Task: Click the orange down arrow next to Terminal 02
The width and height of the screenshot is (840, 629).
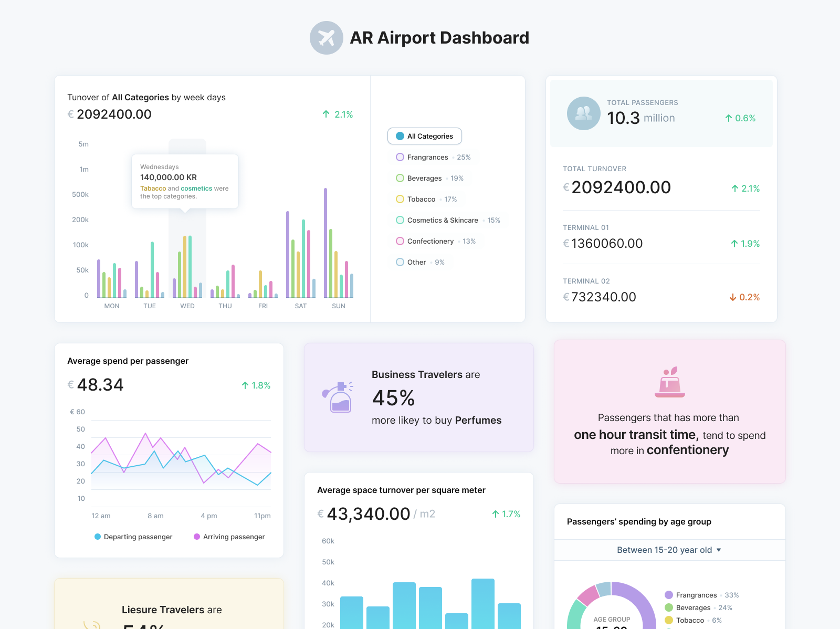Action: [x=732, y=297]
